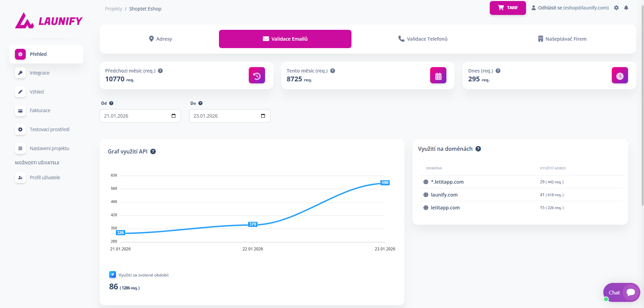Open Integrace in the sidebar
This screenshot has width=644, height=308.
click(x=39, y=73)
